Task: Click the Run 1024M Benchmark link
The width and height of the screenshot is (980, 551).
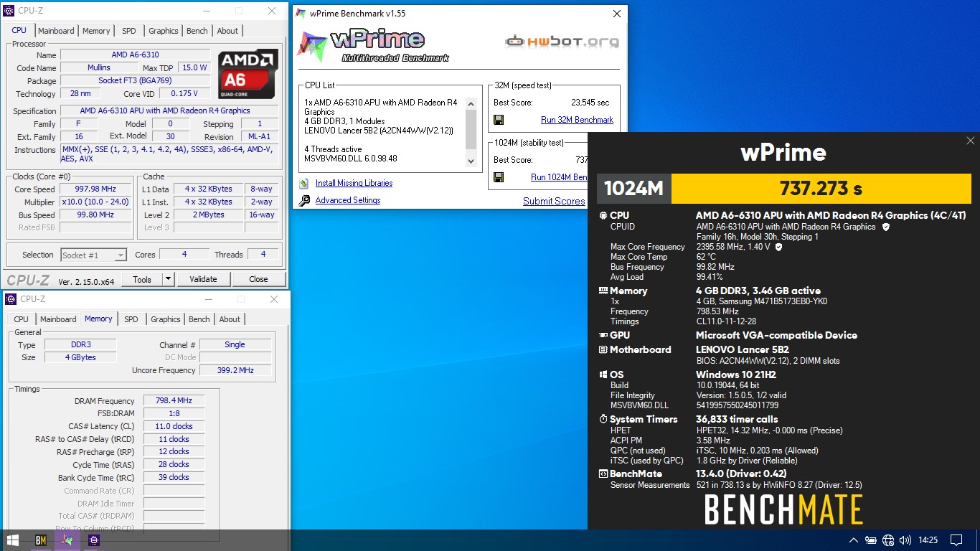Action: point(560,177)
